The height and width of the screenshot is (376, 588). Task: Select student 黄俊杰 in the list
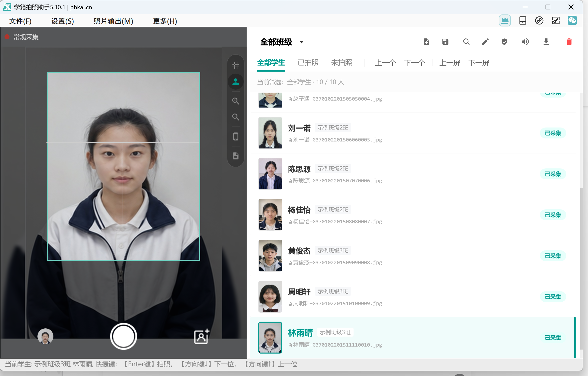click(x=413, y=256)
